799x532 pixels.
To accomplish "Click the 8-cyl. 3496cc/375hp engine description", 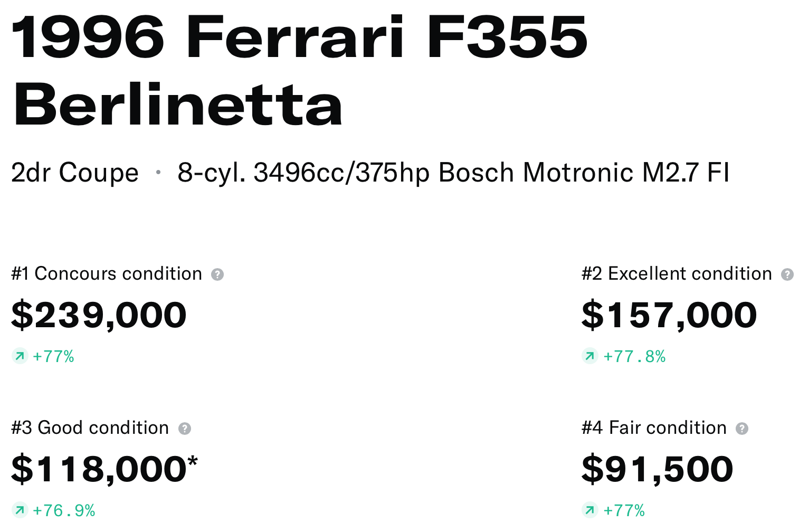I will [453, 173].
